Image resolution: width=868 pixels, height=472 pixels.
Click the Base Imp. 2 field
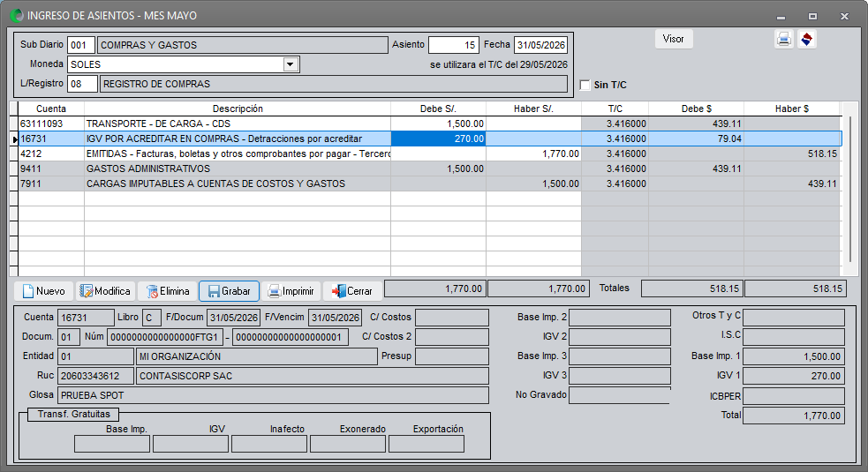tap(620, 318)
